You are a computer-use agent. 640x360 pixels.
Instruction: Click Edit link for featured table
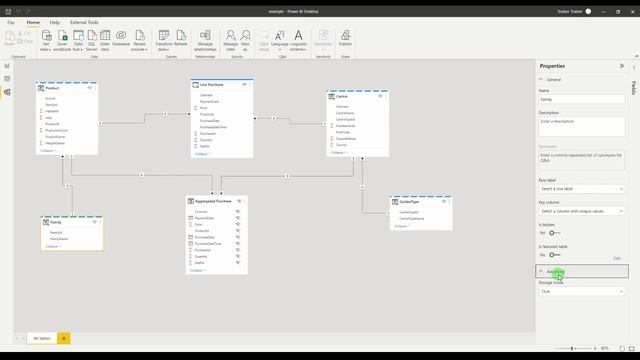(x=617, y=258)
